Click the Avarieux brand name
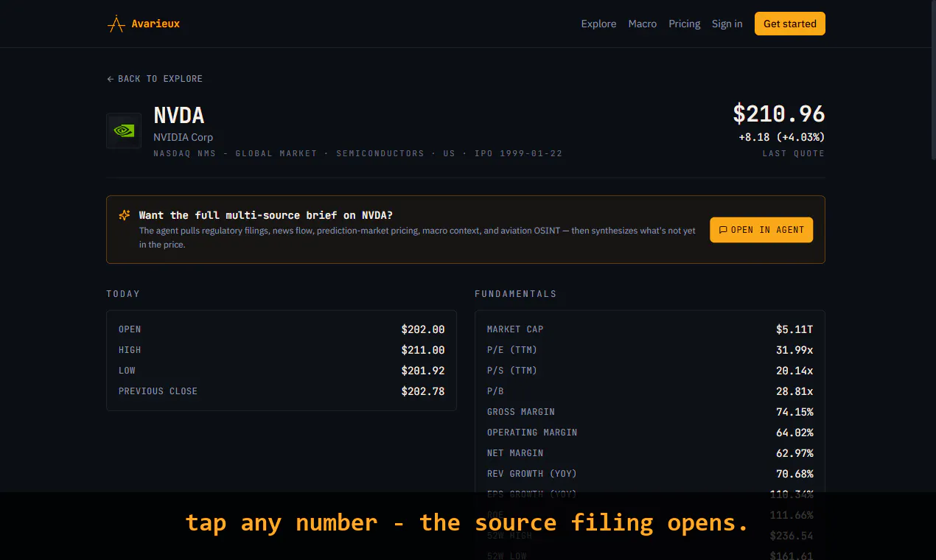This screenshot has height=560, width=936. [156, 24]
